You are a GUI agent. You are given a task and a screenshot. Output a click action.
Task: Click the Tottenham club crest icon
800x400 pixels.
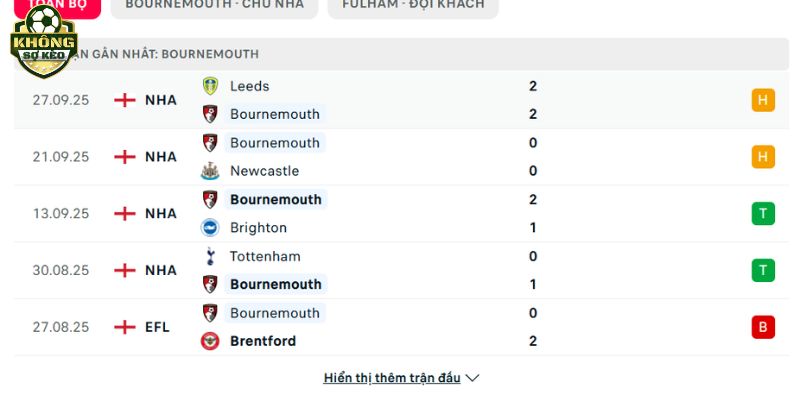click(x=210, y=256)
